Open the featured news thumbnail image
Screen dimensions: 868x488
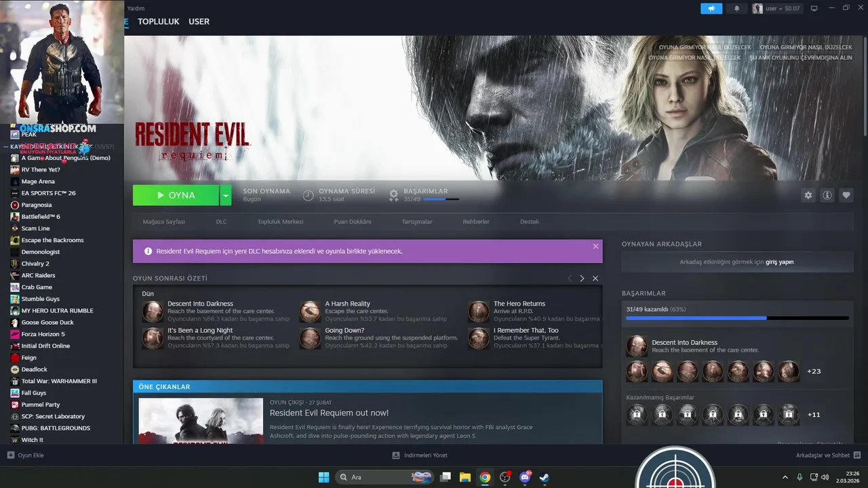coord(201,421)
